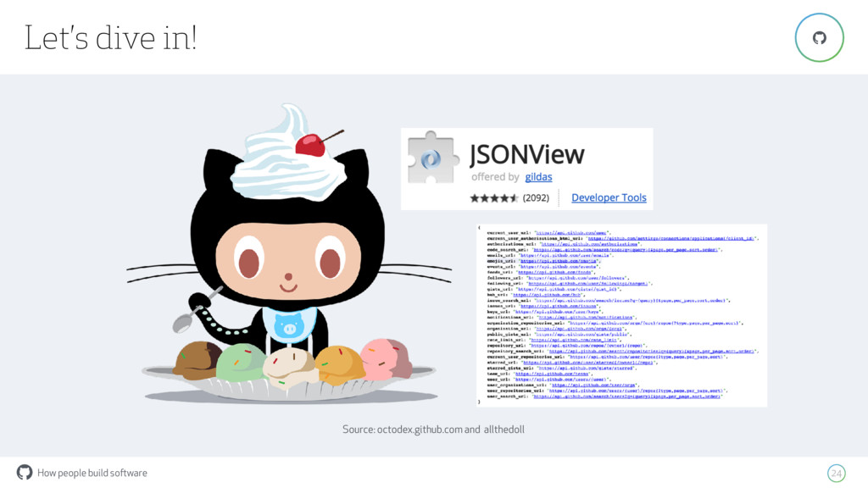Open the current_user_url API link

571,233
